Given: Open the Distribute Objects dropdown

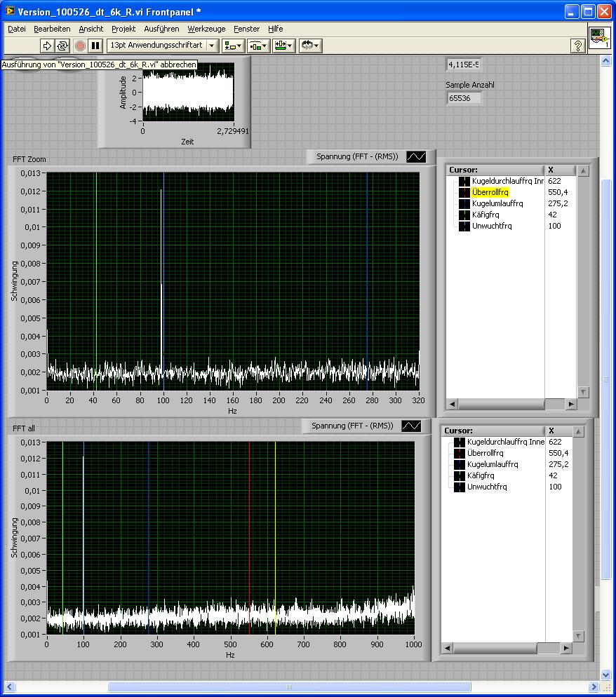Looking at the screenshot, I should (x=258, y=46).
